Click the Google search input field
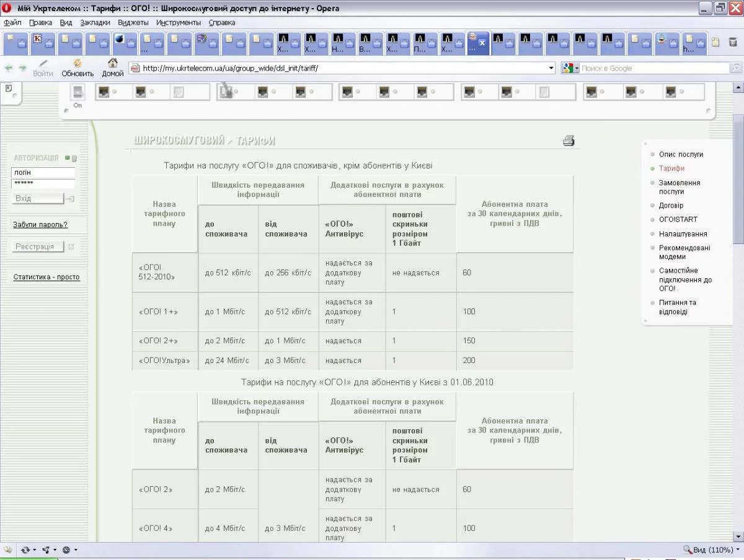 click(654, 68)
